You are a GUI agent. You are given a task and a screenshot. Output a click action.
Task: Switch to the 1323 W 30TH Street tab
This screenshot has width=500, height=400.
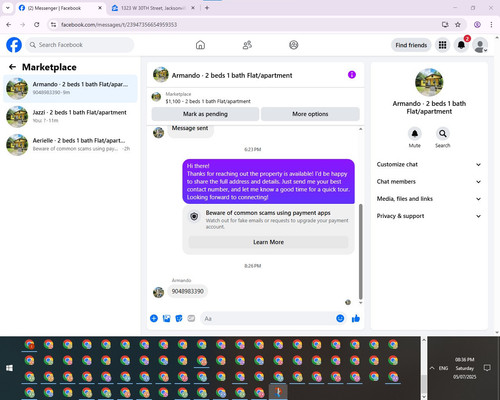(153, 8)
